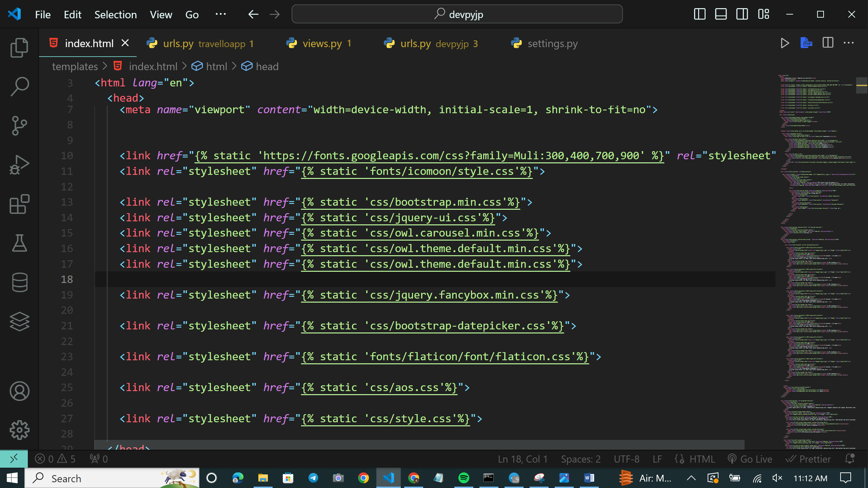Open the Run and Debug view
868x488 pixels.
pos(19,165)
